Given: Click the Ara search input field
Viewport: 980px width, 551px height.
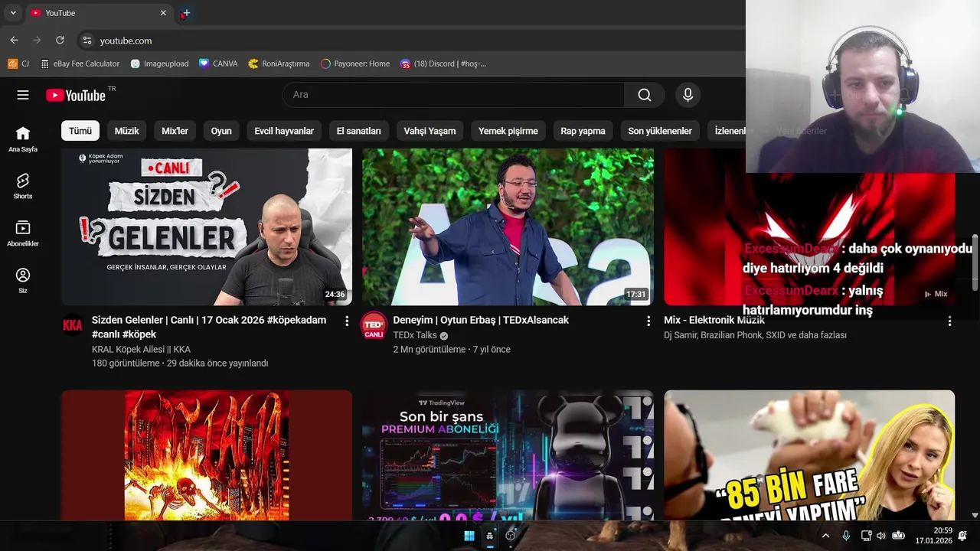Looking at the screenshot, I should pyautogui.click(x=453, y=95).
